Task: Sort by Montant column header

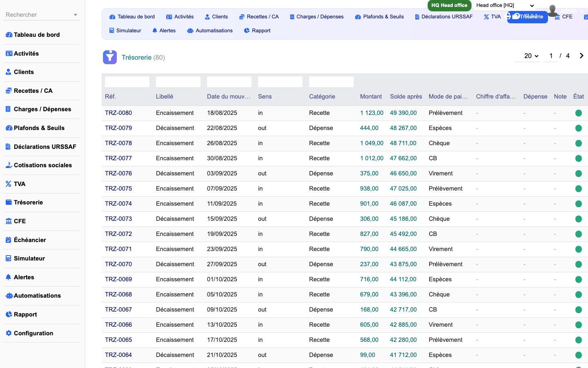Action: 371,96
